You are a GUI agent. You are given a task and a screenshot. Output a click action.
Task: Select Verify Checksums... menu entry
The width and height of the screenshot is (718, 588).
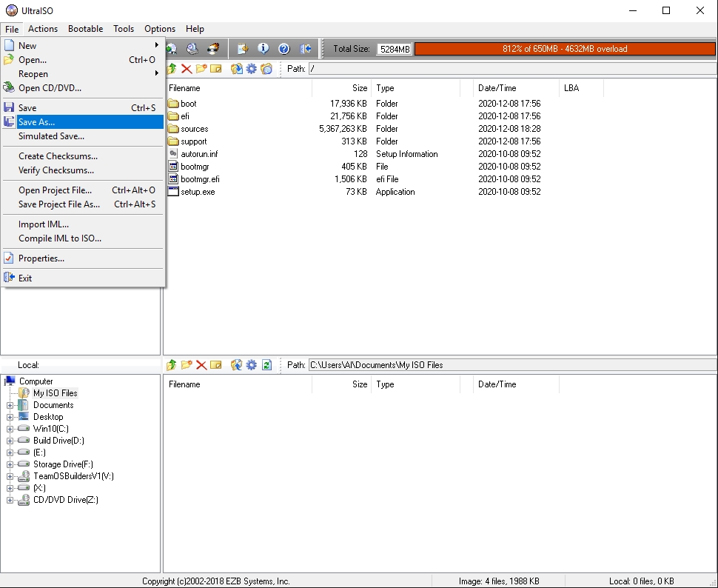pos(83,170)
